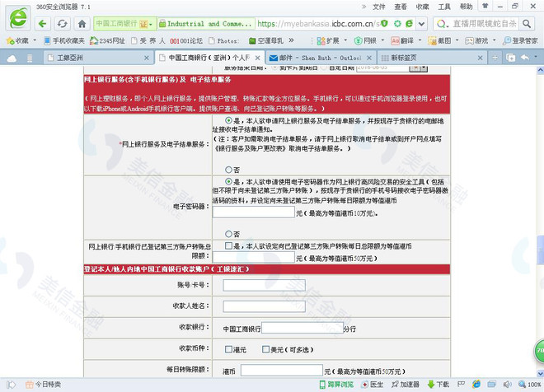Select 否 for 电子密码器
This screenshot has height=392, width=544.
(228, 234)
